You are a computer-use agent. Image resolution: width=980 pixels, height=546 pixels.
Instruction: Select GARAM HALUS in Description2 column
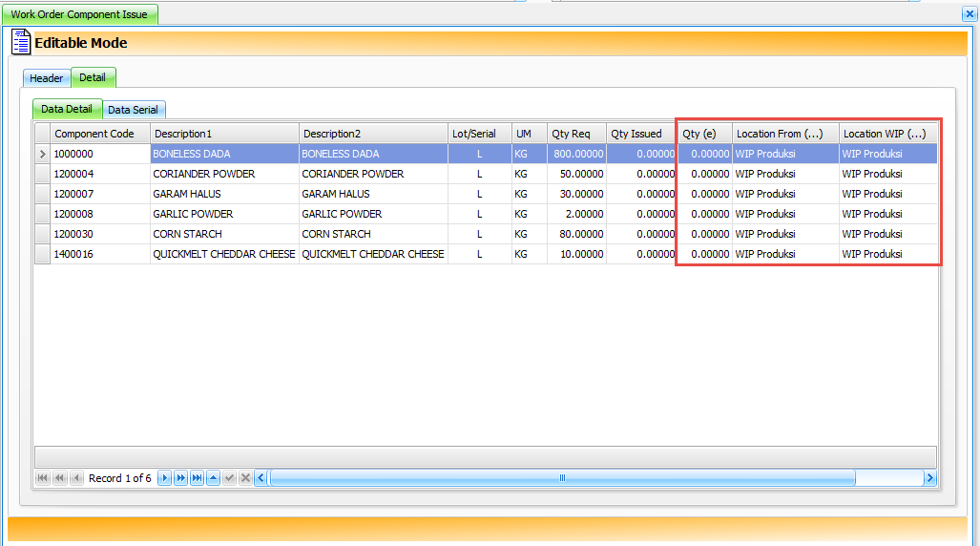(373, 194)
